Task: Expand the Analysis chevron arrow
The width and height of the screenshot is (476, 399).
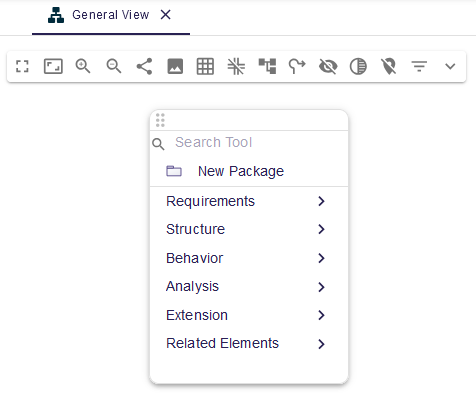Action: tap(321, 287)
